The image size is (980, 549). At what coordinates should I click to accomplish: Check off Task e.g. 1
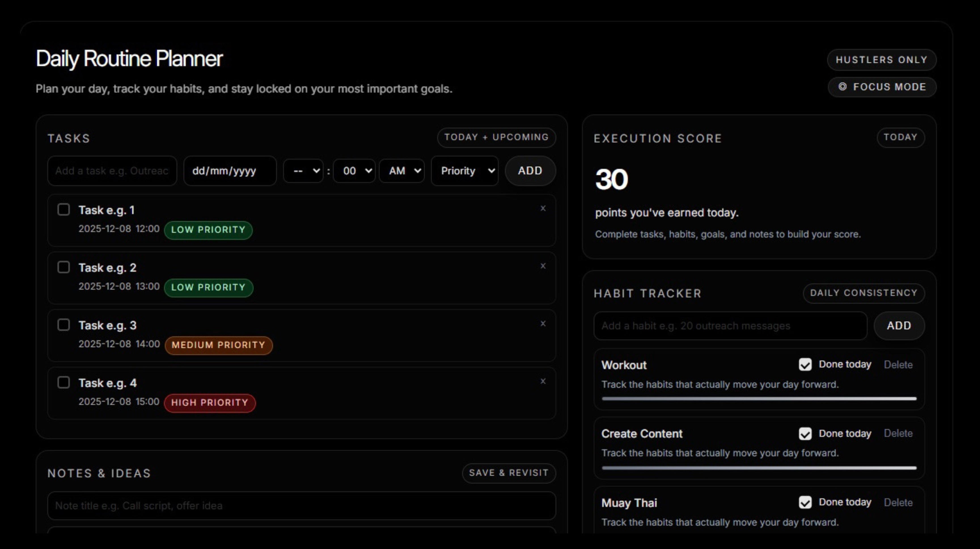[x=64, y=209]
